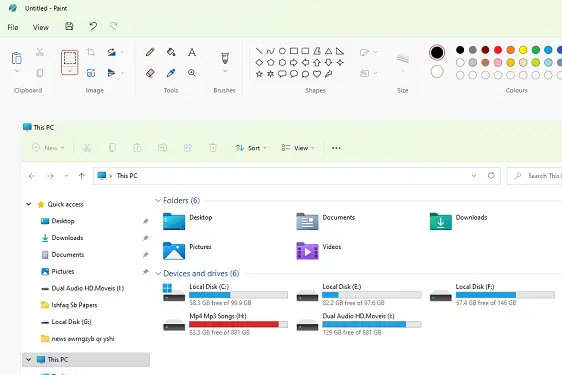Select the white Colour 2 circle
Viewport: 562px width, 375px height.
437,72
